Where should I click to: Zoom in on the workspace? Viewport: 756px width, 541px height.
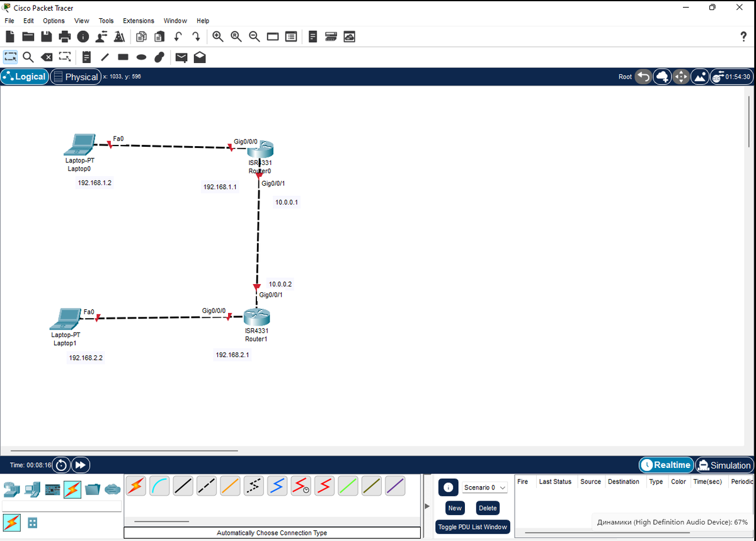pos(218,37)
